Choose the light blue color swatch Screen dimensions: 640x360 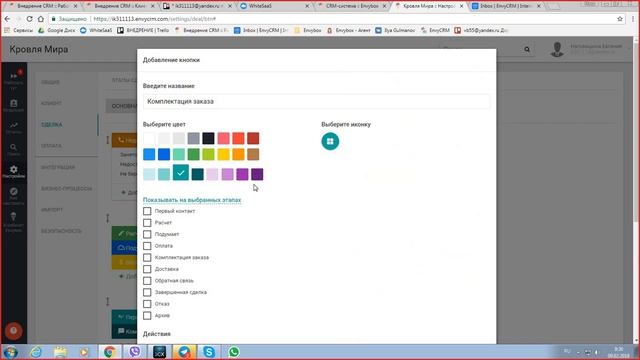[149, 154]
